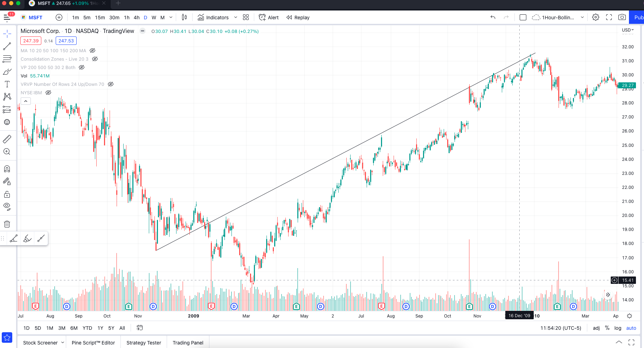Select the W weekly timeframe
Screen dimensions: 644x348
coord(154,18)
